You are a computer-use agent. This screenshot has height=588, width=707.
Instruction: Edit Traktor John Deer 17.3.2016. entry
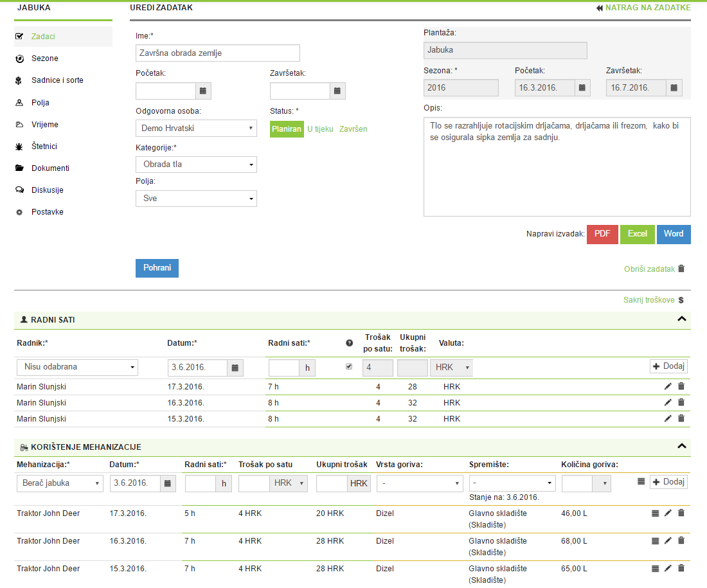668,513
